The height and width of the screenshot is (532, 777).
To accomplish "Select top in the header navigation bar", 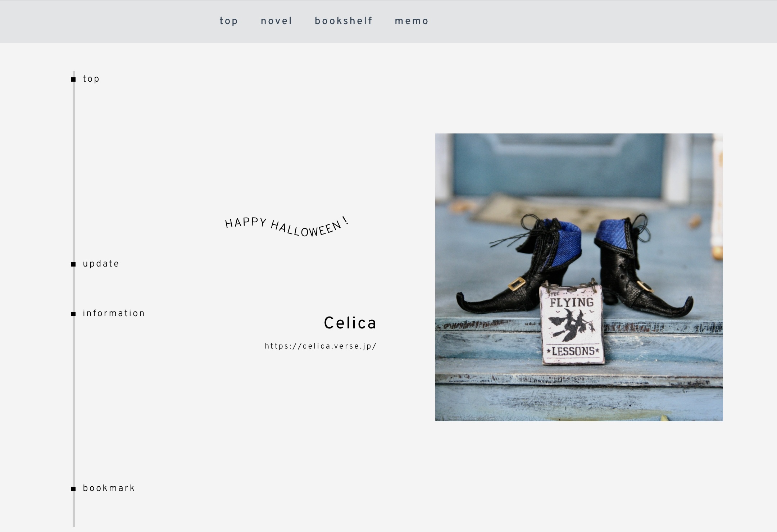I will (x=229, y=21).
